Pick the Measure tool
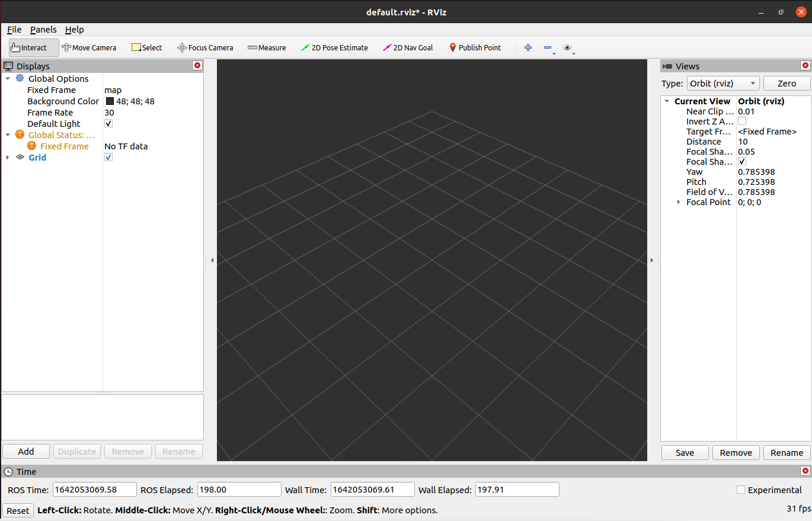The height and width of the screenshot is (521, 812). [267, 47]
